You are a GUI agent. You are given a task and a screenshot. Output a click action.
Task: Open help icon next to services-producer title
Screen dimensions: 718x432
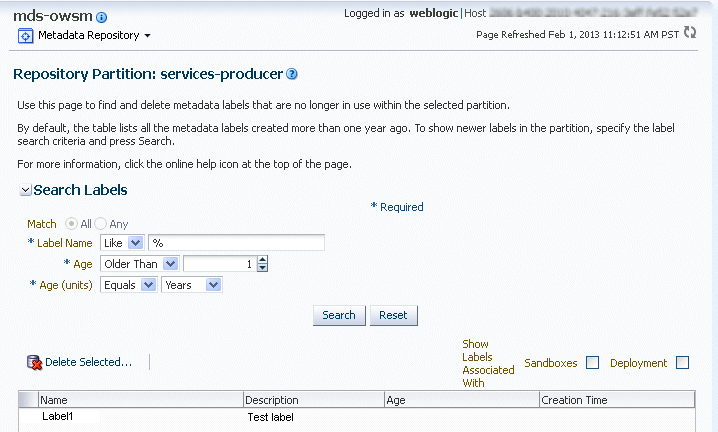(x=292, y=74)
